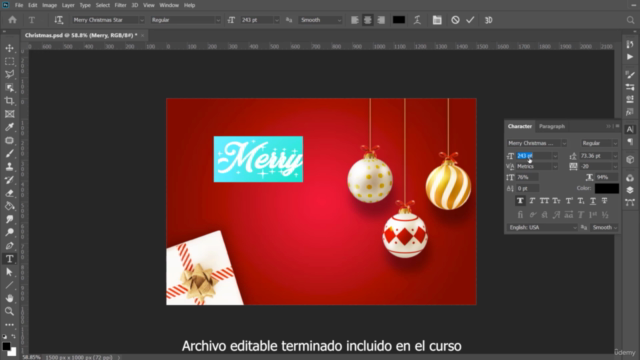Click Home icon in options bar
Image resolution: width=640 pixels, height=360 pixels.
point(12,20)
